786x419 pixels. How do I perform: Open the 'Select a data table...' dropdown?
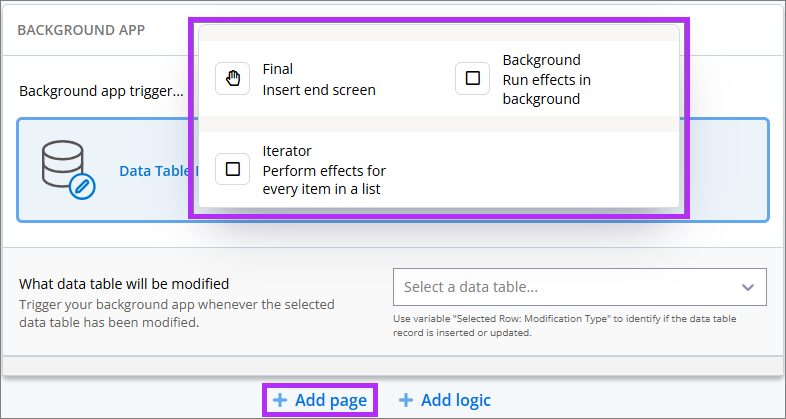pyautogui.click(x=580, y=287)
